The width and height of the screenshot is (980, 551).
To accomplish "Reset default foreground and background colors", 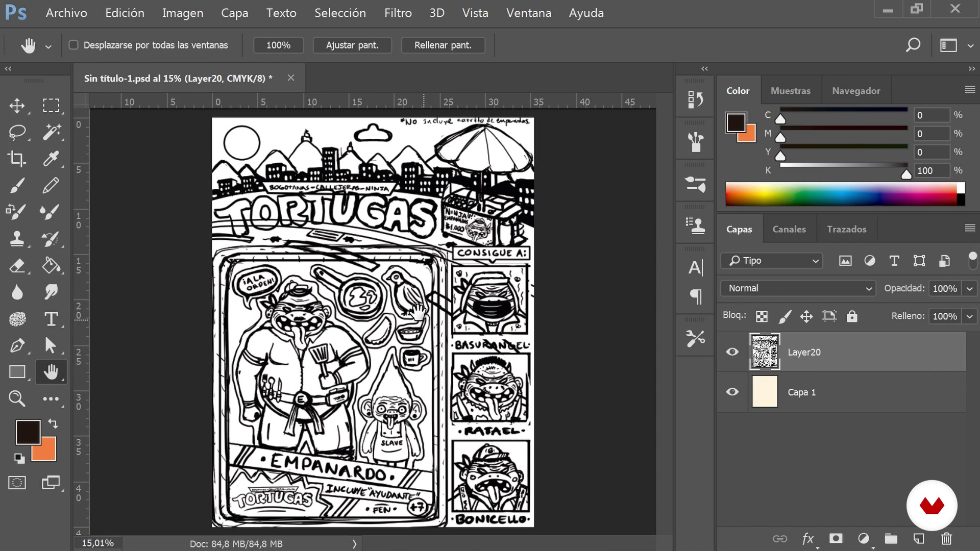I will click(19, 458).
